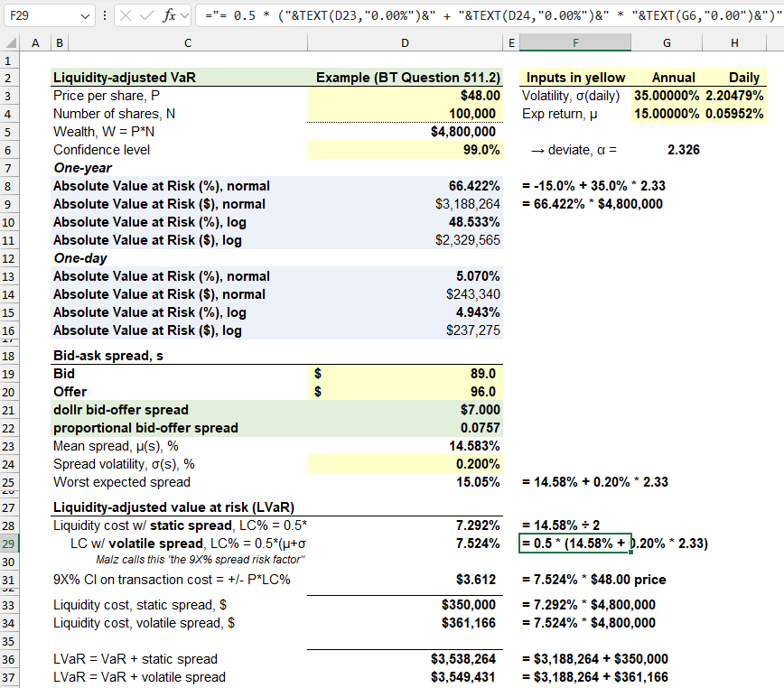784x688 pixels.
Task: Select the row 2 header
Action: (10, 78)
